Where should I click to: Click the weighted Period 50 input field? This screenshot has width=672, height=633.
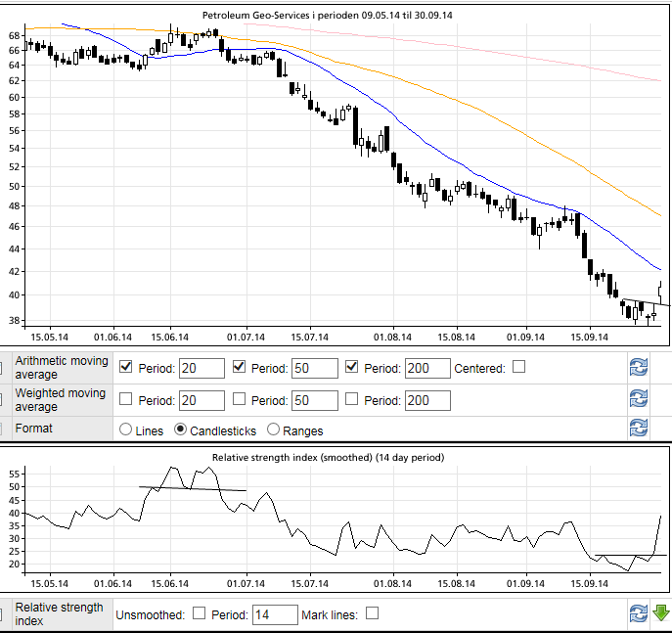coord(313,400)
